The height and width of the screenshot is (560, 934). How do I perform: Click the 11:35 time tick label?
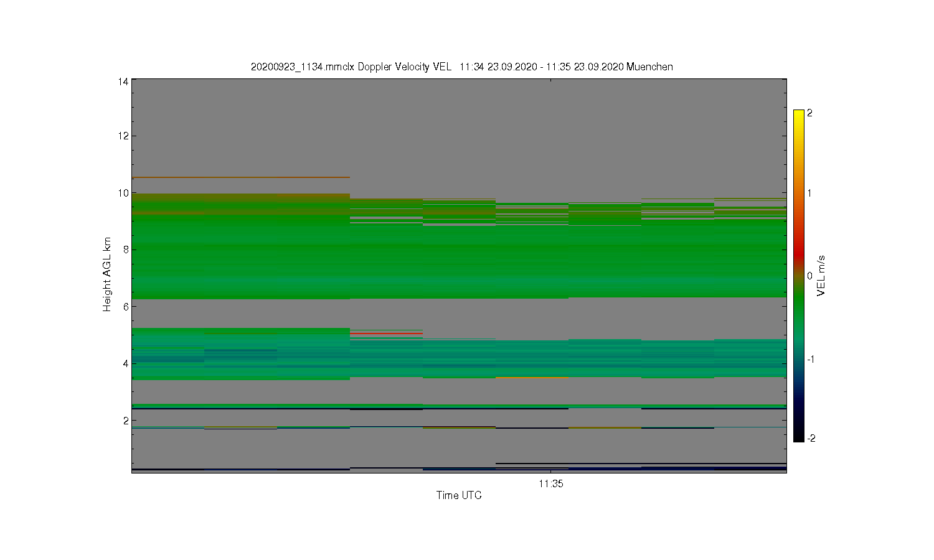[x=551, y=483]
